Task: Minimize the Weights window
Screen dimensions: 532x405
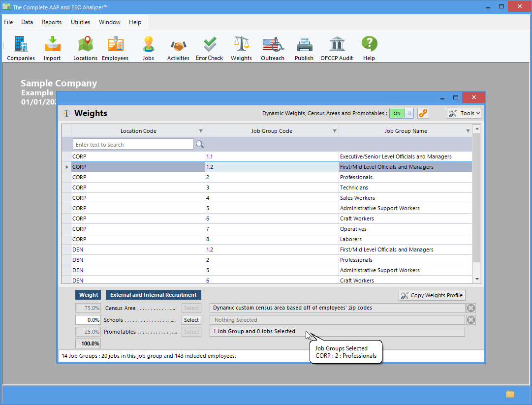Action: pyautogui.click(x=442, y=98)
